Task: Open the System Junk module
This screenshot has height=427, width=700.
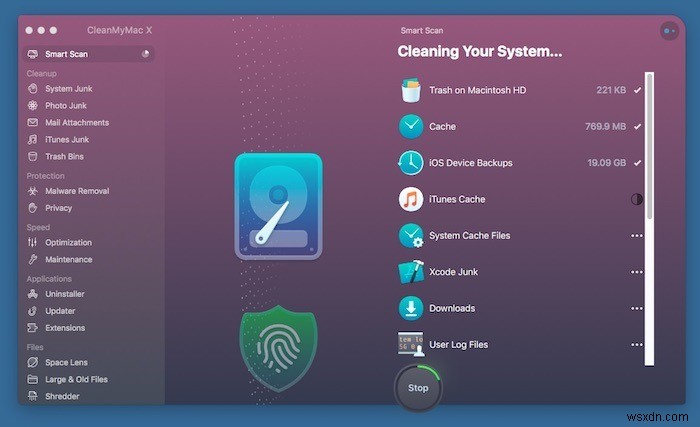Action: [68, 88]
